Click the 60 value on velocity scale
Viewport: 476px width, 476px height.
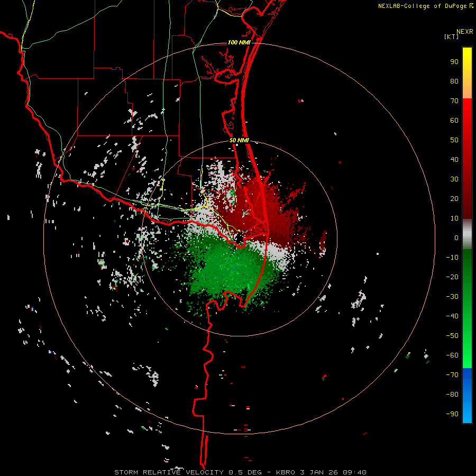pos(454,120)
